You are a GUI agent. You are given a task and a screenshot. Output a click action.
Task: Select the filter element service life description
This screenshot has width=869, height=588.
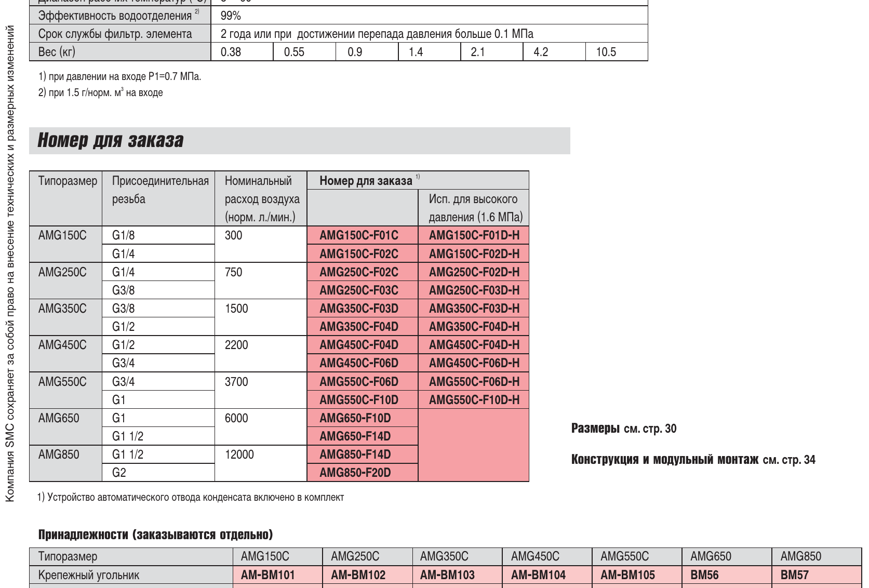click(377, 34)
